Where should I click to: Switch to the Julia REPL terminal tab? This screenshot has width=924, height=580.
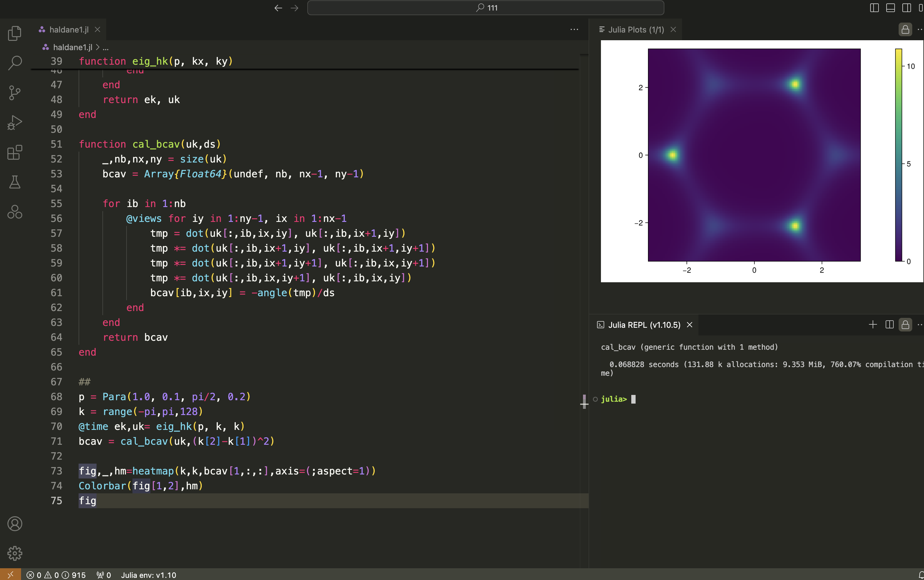click(644, 325)
